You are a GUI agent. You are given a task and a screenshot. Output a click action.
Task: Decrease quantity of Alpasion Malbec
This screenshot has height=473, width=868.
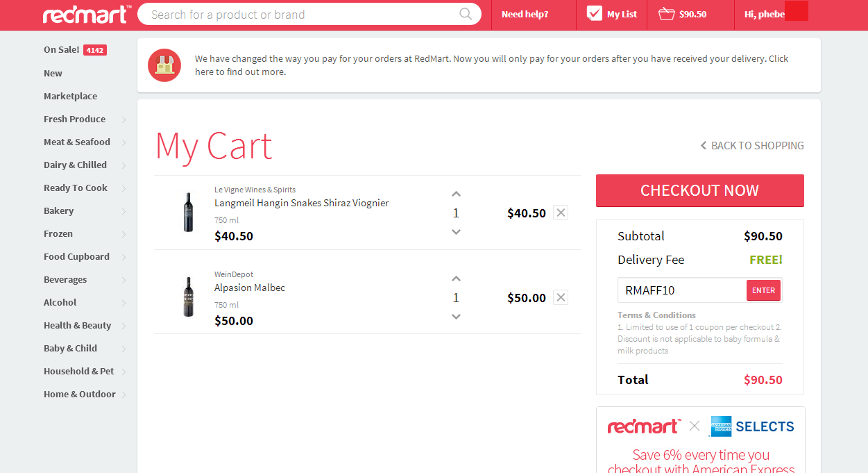[x=456, y=317]
